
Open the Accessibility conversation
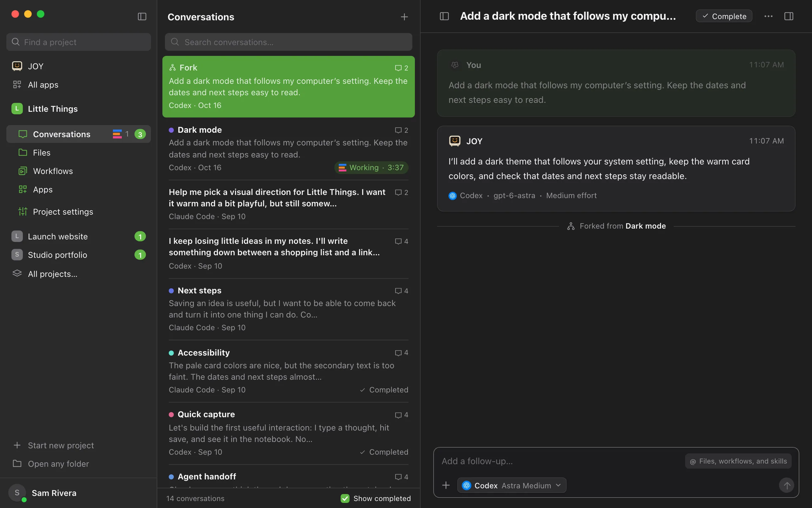coord(289,371)
